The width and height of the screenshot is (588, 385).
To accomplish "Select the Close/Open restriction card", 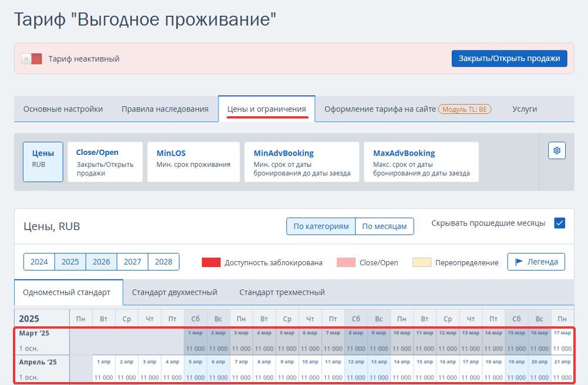I will [x=105, y=161].
